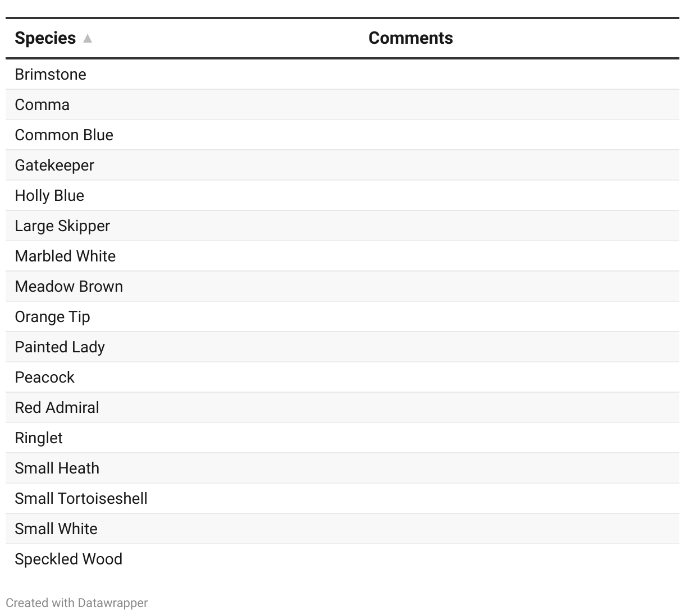The height and width of the screenshot is (616, 685).
Task: Click the Meadow Brown row
Action: (x=68, y=287)
